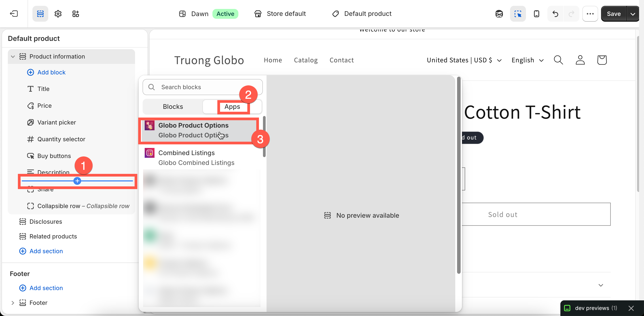The width and height of the screenshot is (644, 316).
Task: Switch to the Blocks tab
Action: pos(173,107)
